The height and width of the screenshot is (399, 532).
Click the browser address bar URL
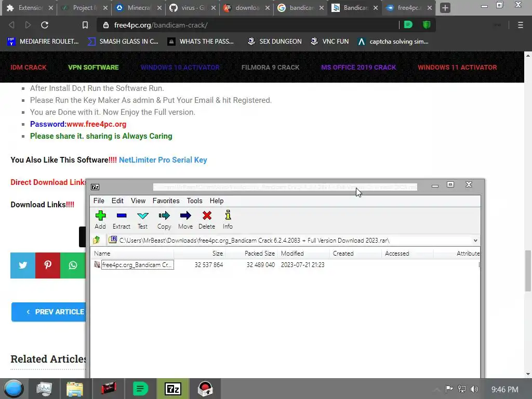coord(161,25)
